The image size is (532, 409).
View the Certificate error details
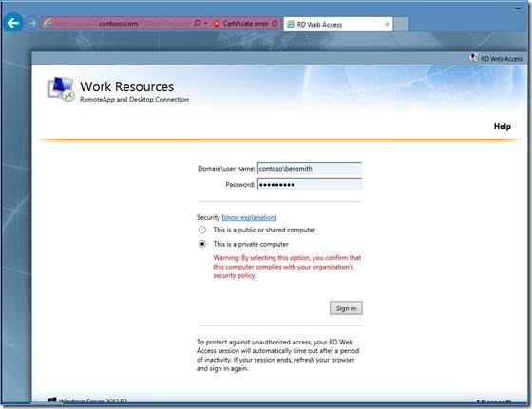[245, 24]
